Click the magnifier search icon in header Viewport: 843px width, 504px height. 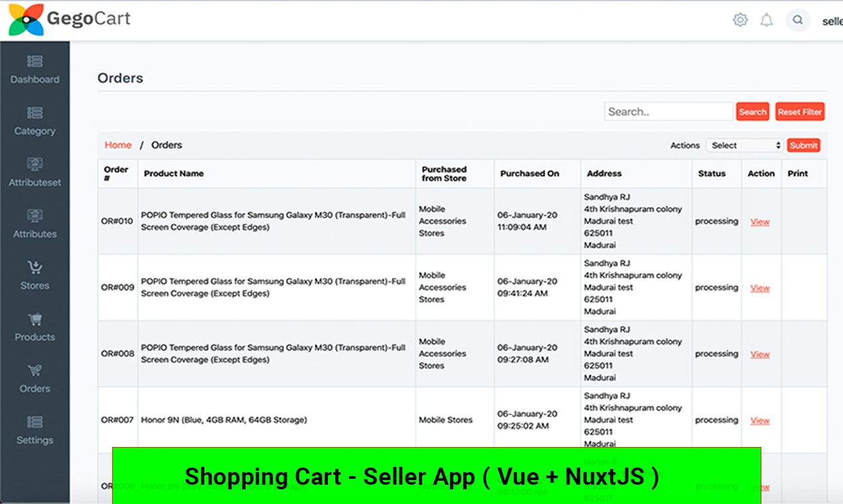[x=798, y=20]
